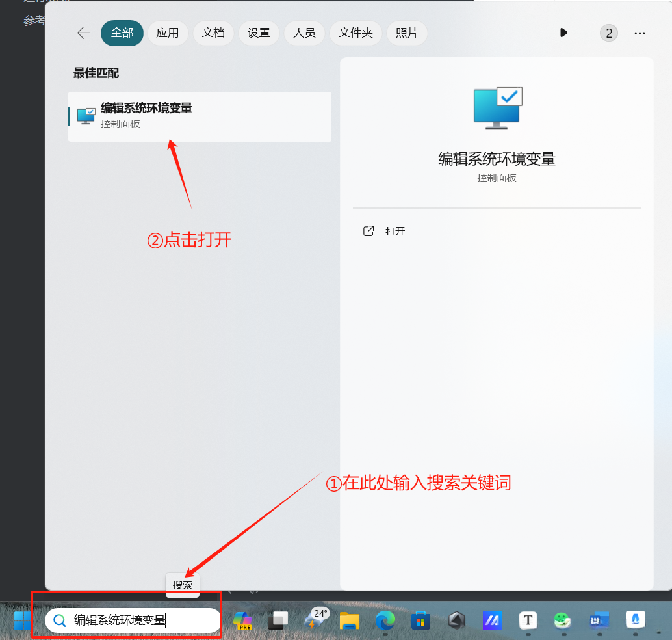The width and height of the screenshot is (672, 640).
Task: Launch Typora from the taskbar
Action: point(527,620)
